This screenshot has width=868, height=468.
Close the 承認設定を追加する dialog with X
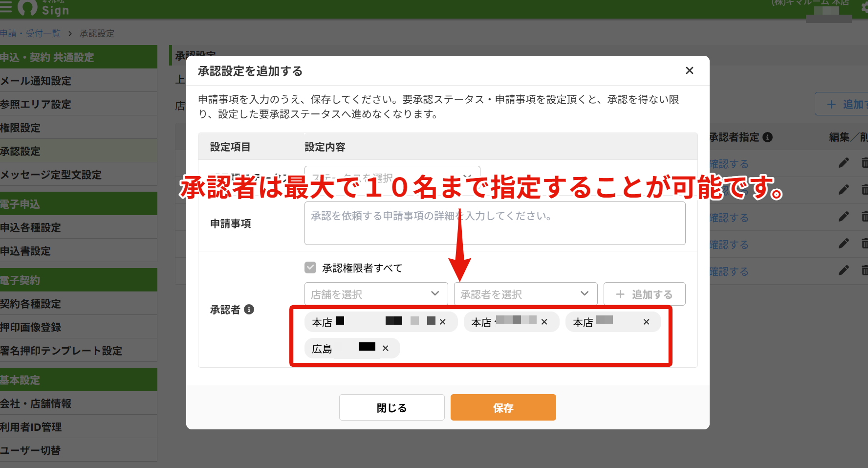[x=689, y=70]
